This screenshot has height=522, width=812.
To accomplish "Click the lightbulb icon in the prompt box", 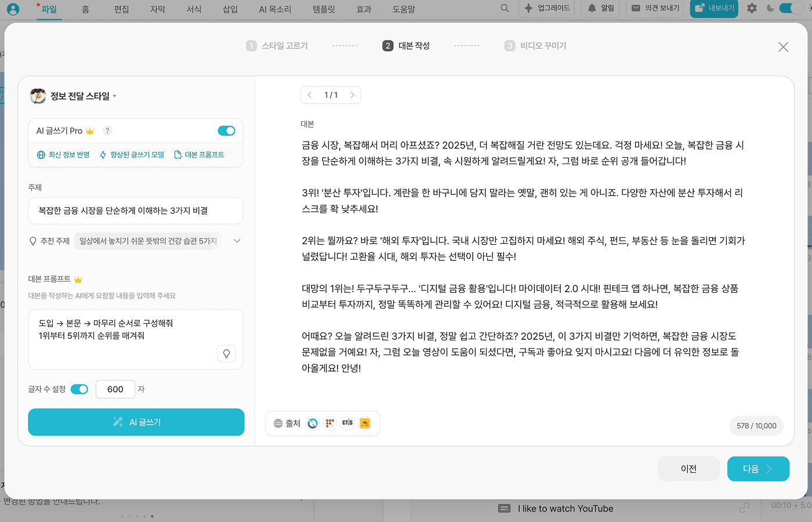I will pos(226,354).
